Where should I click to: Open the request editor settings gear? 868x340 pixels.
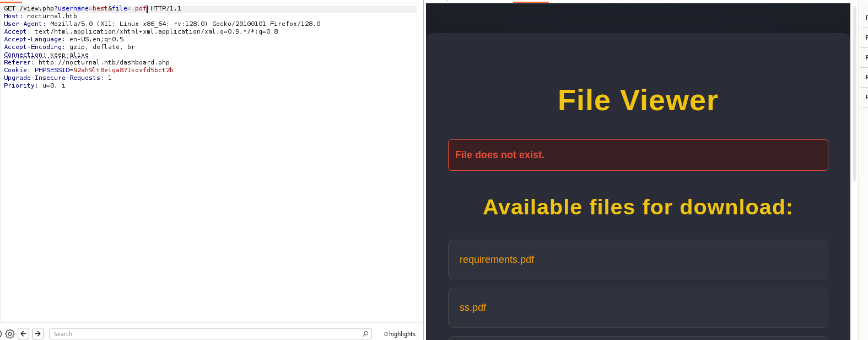coord(10,334)
